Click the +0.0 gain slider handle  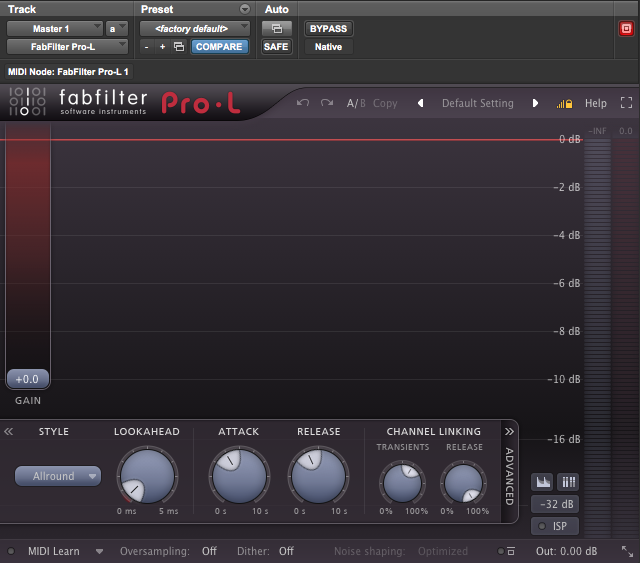[27, 379]
